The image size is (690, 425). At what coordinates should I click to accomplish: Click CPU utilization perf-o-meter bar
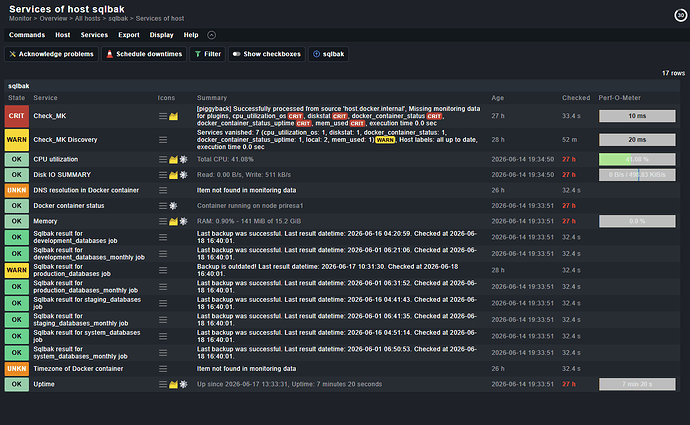(637, 159)
